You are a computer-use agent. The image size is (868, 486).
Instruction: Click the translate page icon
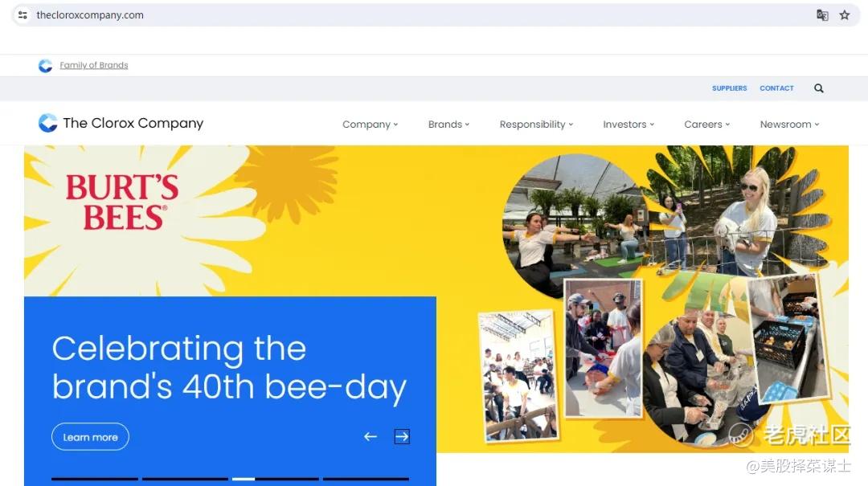pos(822,15)
